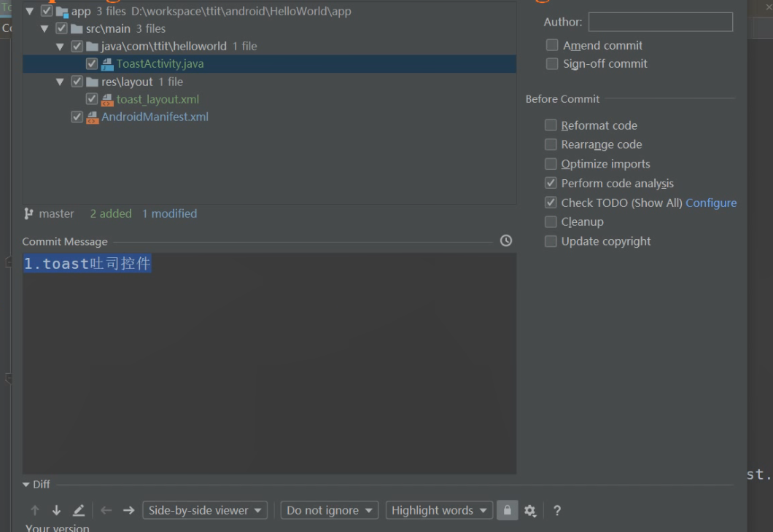Click the java\com\ttit\helloworld folder icon
Viewport: 773px width, 532px height.
(x=92, y=47)
